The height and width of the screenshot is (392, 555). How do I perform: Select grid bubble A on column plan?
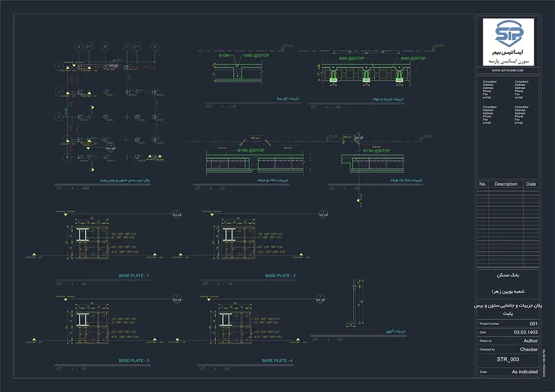(x=79, y=47)
